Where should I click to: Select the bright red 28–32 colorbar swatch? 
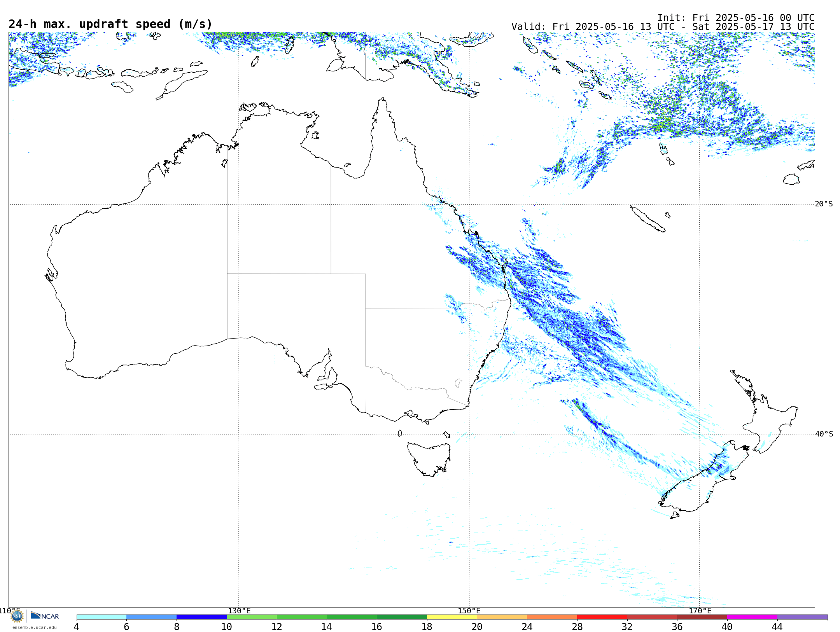click(602, 617)
